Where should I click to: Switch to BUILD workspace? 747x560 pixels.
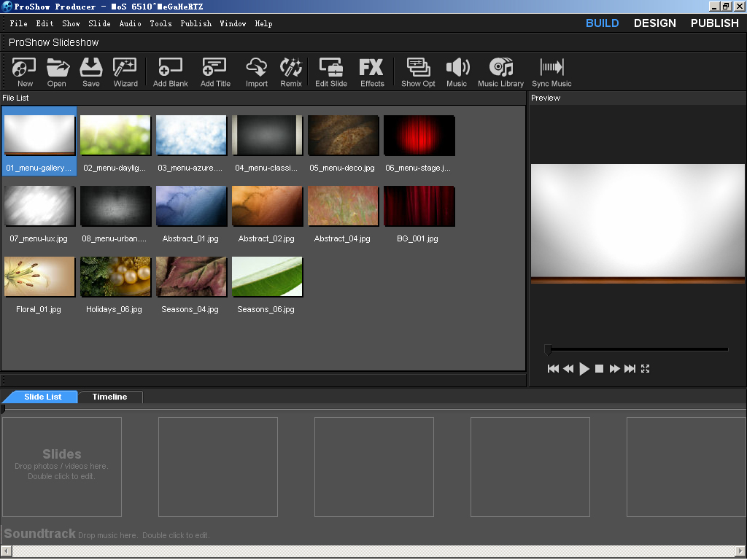coord(602,23)
